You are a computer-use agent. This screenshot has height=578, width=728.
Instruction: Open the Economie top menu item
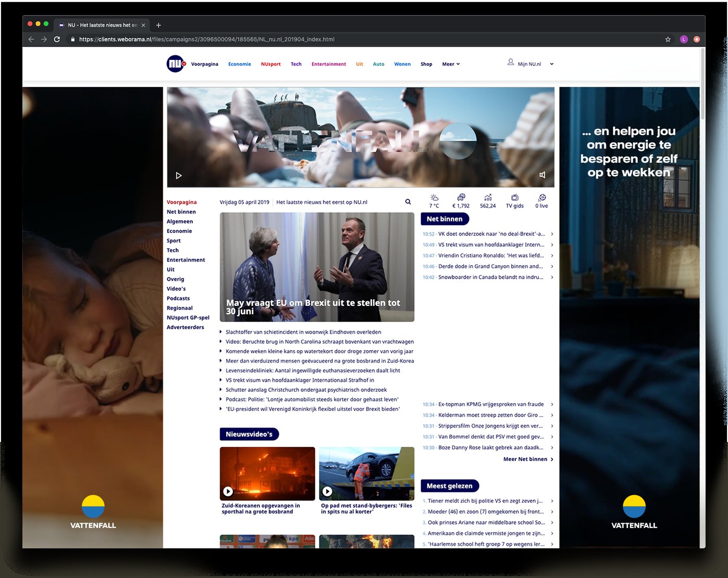coord(240,64)
